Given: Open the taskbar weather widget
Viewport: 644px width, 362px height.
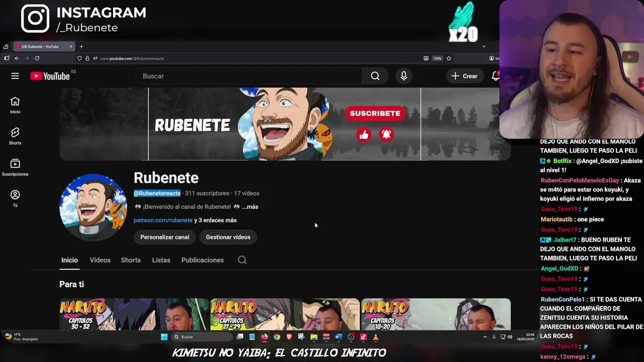Looking at the screenshot, I should tap(22, 337).
